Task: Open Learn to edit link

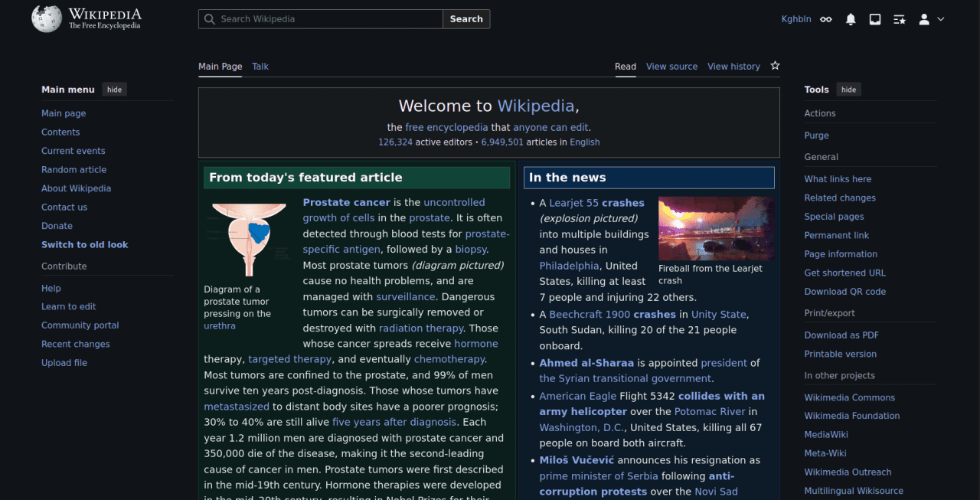Action: click(69, 307)
